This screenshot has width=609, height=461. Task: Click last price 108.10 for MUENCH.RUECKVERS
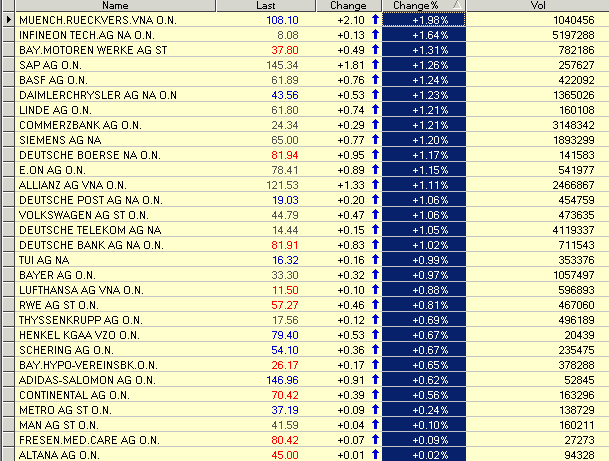(x=282, y=20)
